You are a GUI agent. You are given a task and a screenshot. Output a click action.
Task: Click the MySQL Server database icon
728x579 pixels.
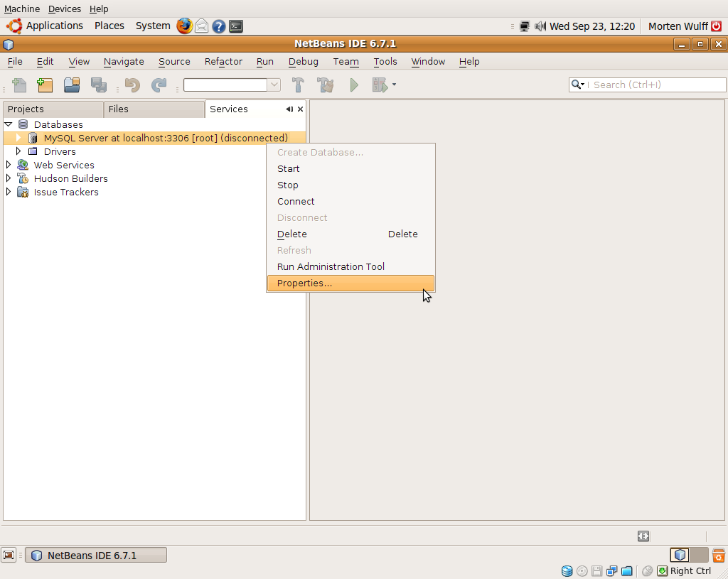33,138
